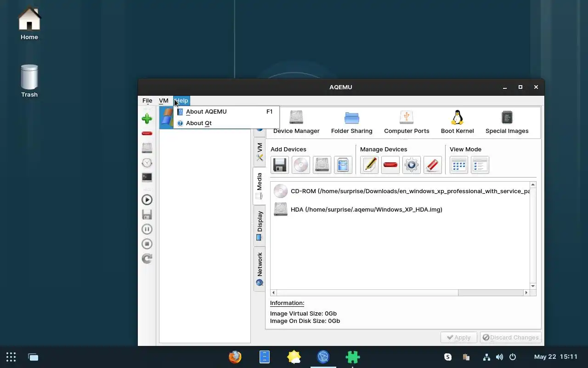Viewport: 588px width, 368px height.
Task: Click the Skype tray icon
Action: click(448, 357)
